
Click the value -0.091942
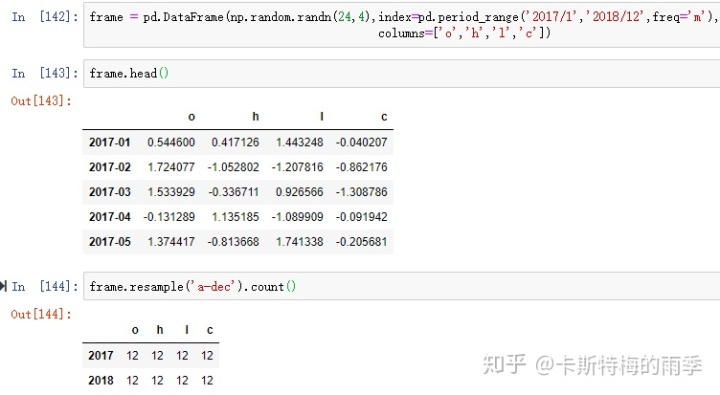[x=361, y=217]
